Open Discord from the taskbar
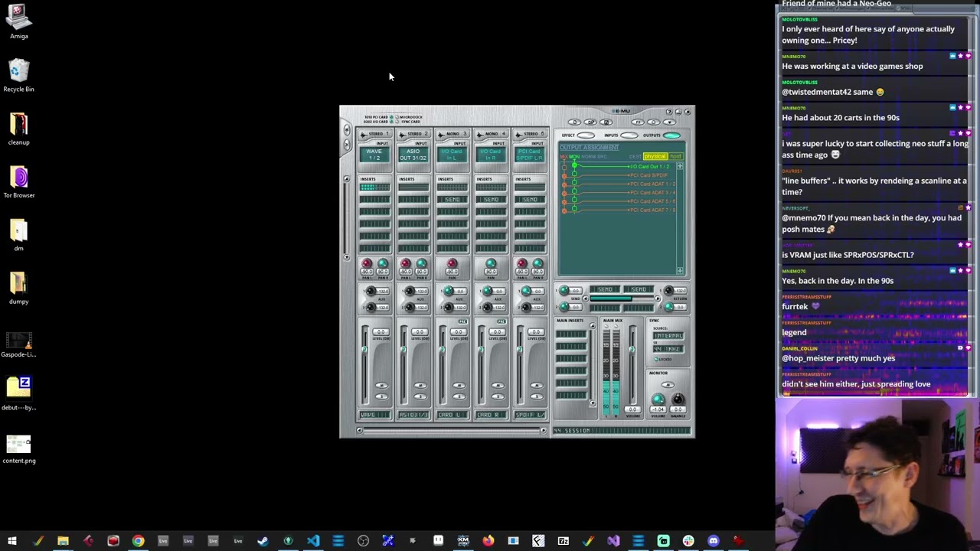This screenshot has width=980, height=551. (713, 541)
